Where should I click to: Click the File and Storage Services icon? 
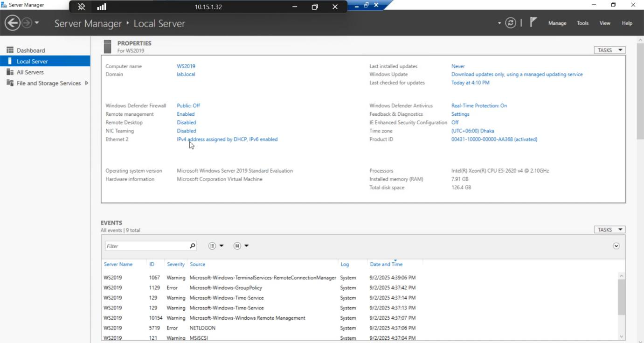[10, 83]
